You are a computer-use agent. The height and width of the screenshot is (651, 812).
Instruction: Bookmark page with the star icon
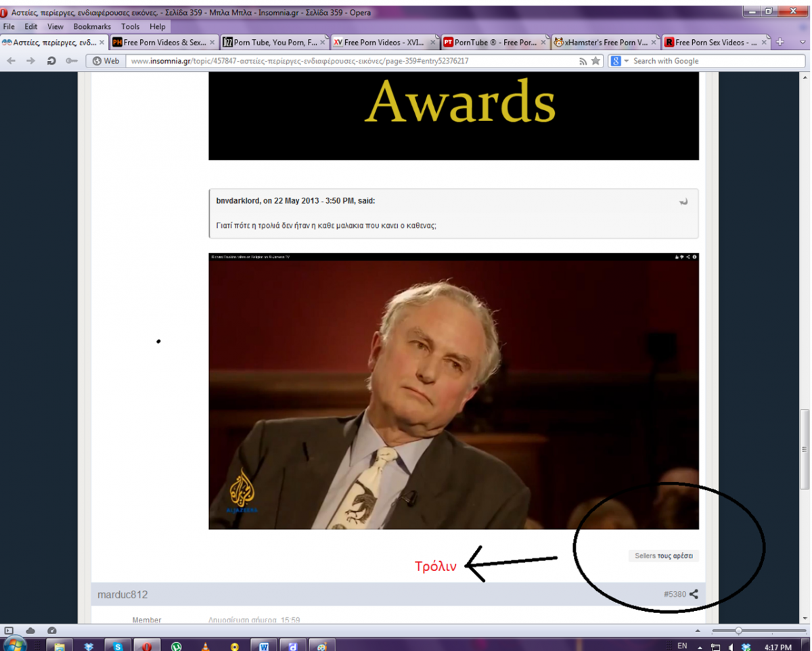595,61
